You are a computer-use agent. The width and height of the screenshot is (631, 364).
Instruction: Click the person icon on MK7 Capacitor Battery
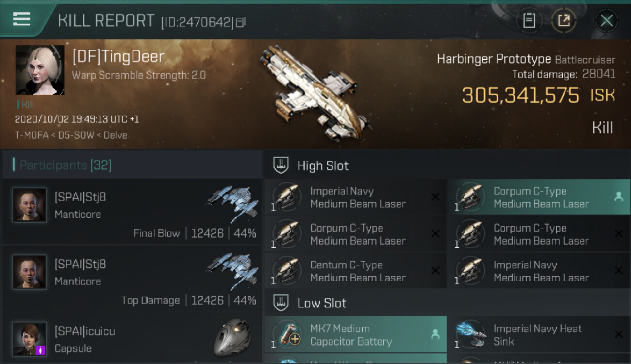point(435,334)
